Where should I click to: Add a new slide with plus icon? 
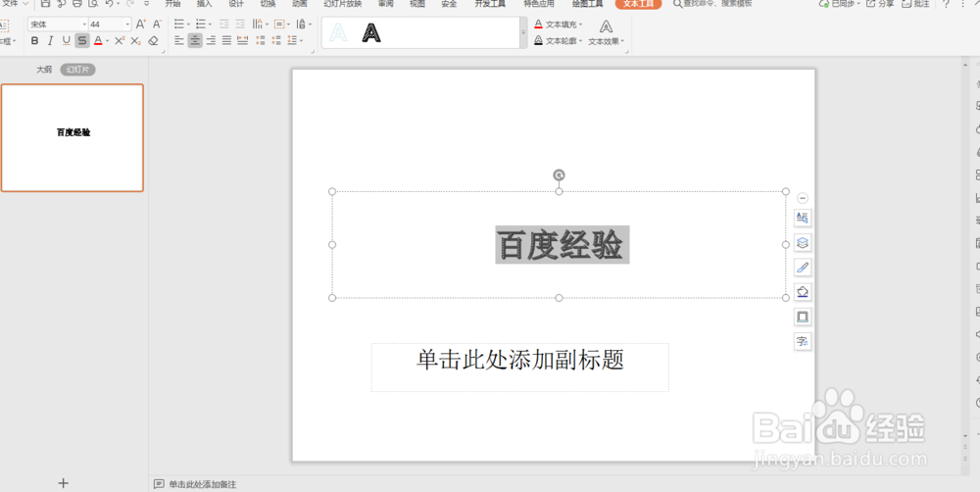click(x=63, y=482)
